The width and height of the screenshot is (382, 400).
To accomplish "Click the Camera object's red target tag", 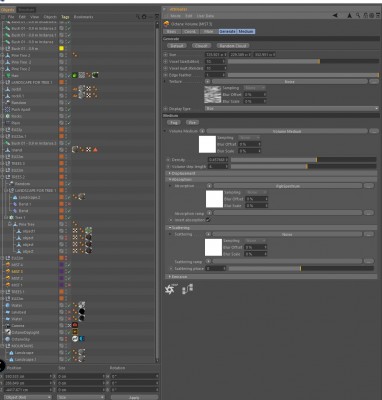I will coord(75,325).
